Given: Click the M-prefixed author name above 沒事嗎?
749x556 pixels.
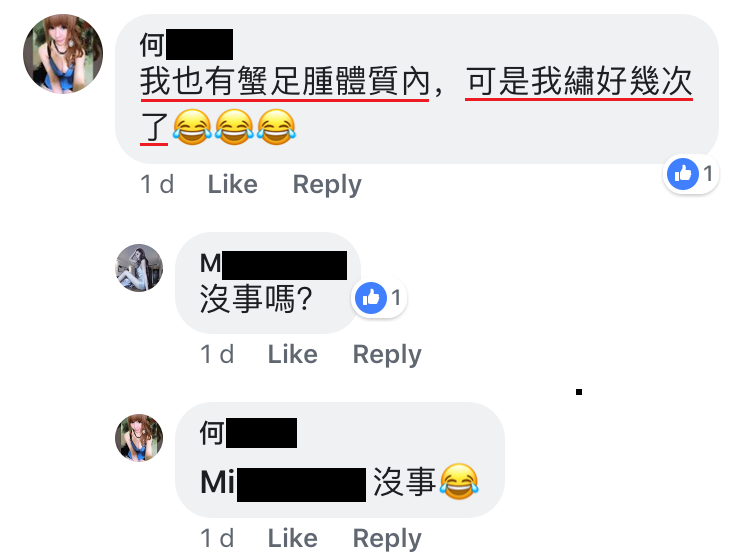Looking at the screenshot, I should click(x=273, y=264).
